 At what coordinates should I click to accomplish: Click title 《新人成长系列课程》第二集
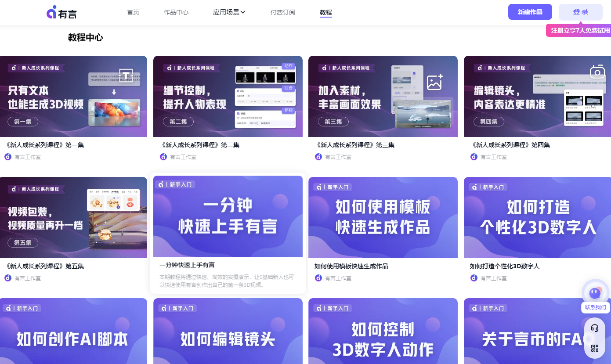click(199, 145)
